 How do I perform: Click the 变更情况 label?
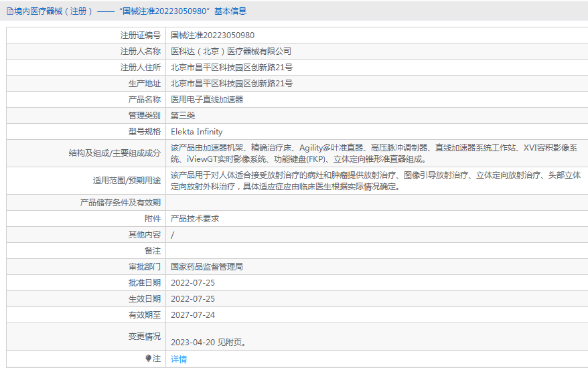point(145,337)
